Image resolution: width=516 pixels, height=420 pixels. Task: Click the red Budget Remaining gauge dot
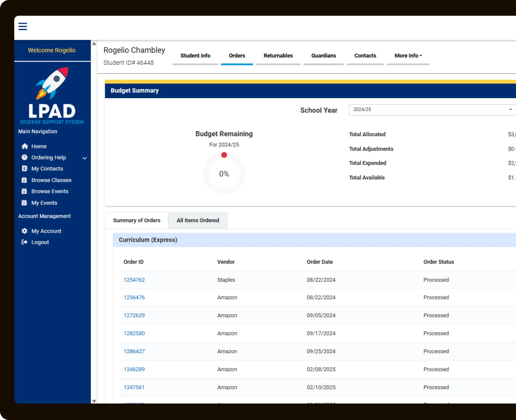224,155
